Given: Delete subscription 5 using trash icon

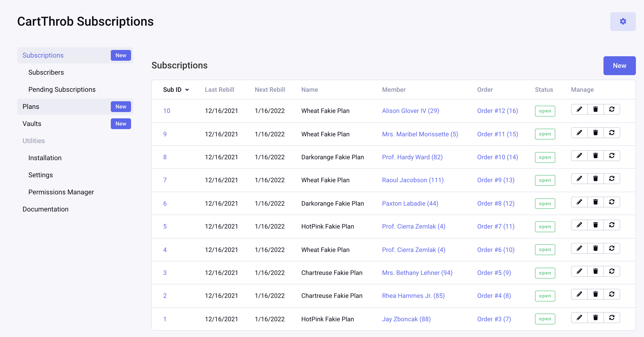Looking at the screenshot, I should [x=596, y=225].
